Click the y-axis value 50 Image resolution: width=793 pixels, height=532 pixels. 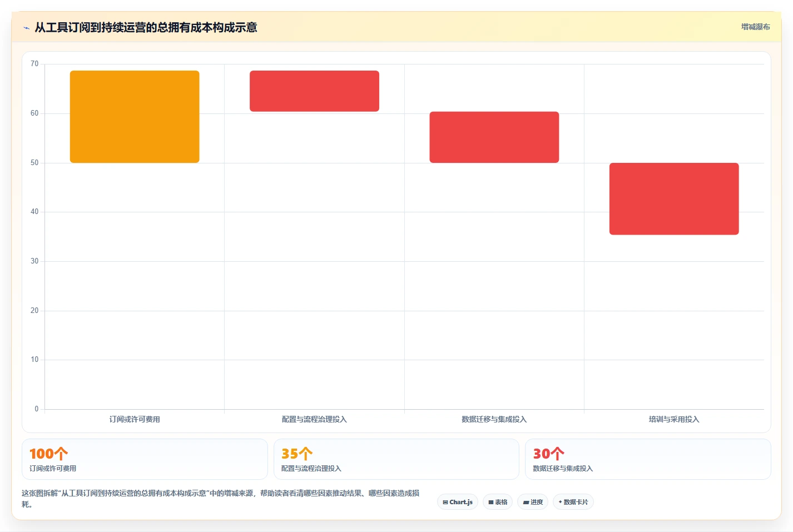pyautogui.click(x=34, y=163)
